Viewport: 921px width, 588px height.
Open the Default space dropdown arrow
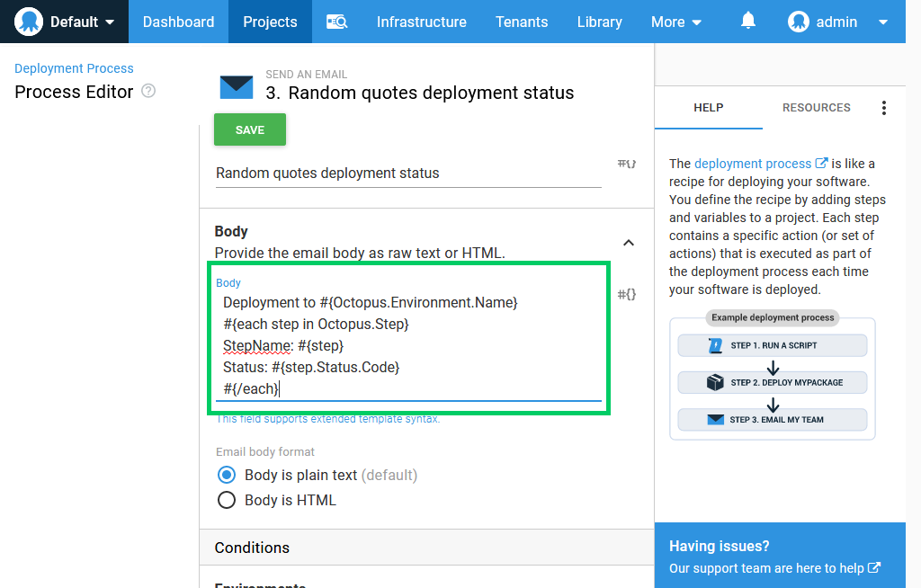coord(110,22)
